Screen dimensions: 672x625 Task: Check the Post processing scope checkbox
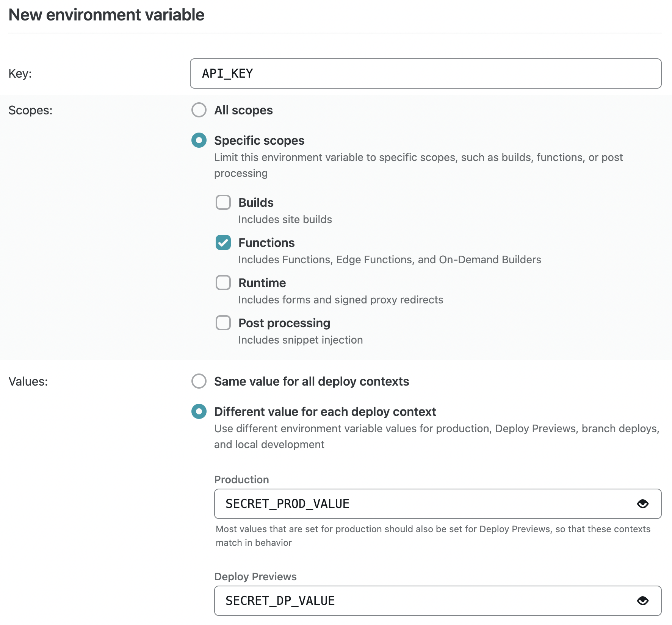pyautogui.click(x=223, y=323)
